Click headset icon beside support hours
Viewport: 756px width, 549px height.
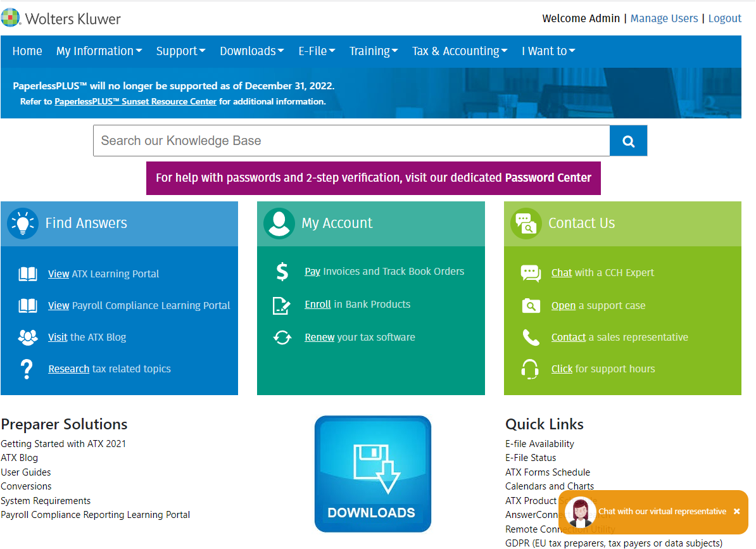[x=530, y=369]
